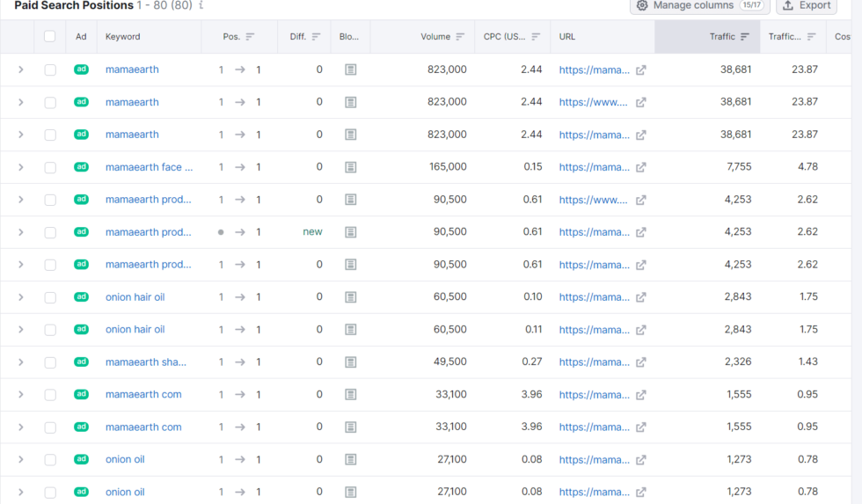Check the box for mamaearth sha row
Screen dimensions: 862x504
coord(50,362)
